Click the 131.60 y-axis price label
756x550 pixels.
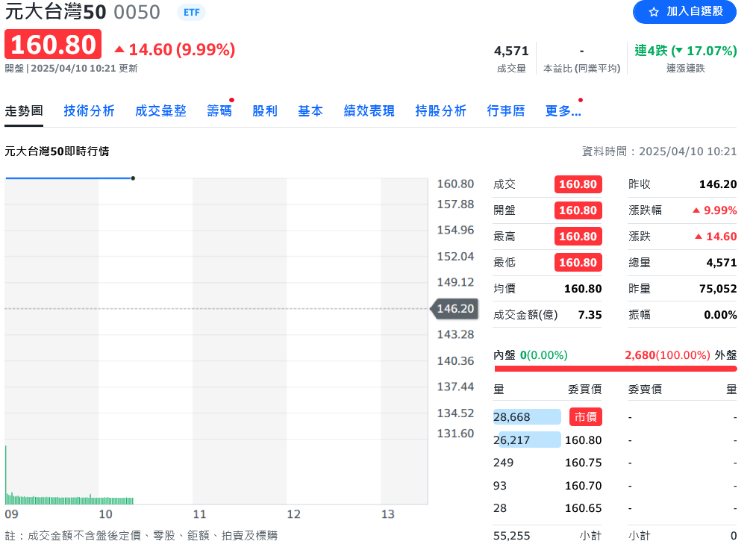455,434
